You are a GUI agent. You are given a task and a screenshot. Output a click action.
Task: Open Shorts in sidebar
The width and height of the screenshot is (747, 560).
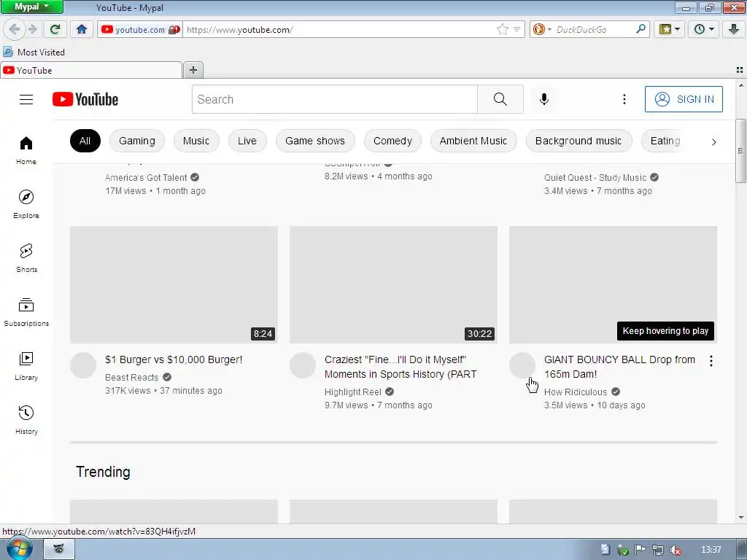click(x=26, y=258)
